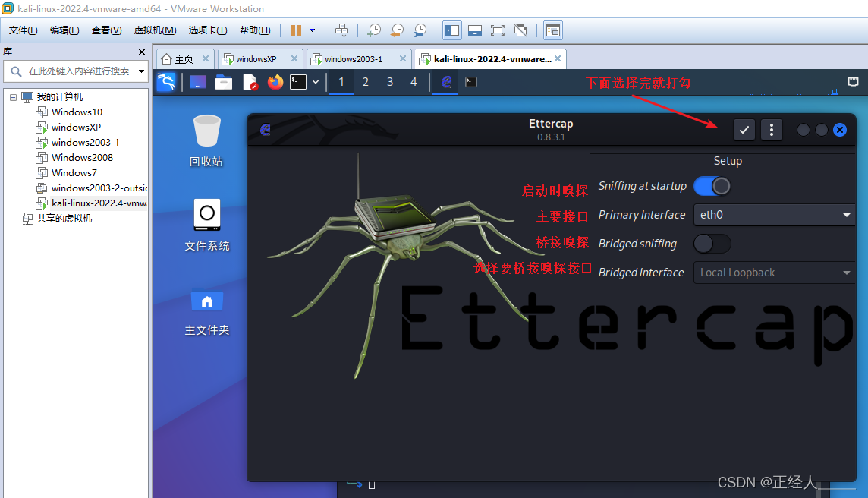Toggle Sniffing at startup switch
868x498 pixels.
click(712, 186)
